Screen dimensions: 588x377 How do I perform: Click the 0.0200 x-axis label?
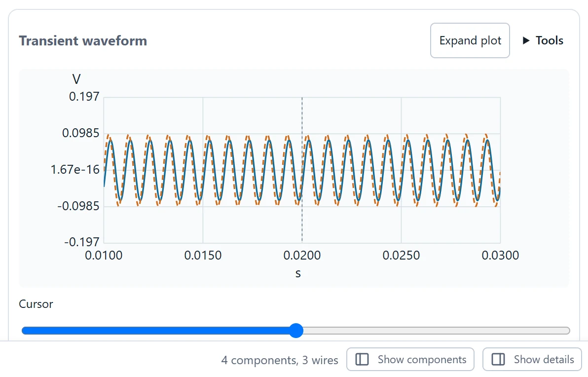click(302, 256)
